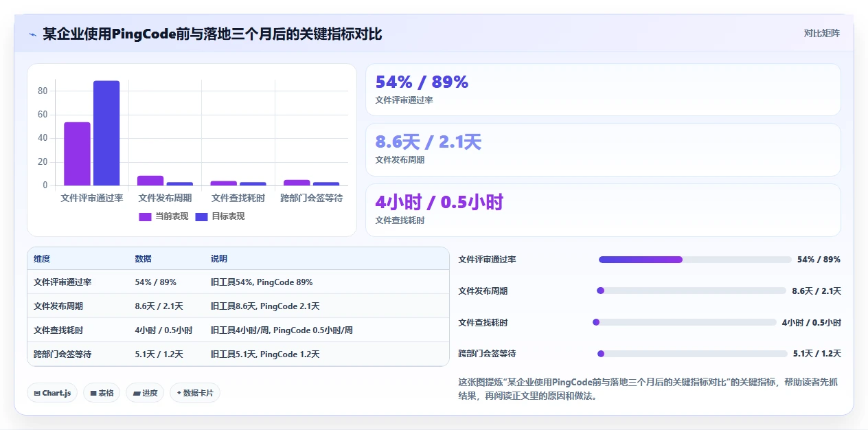The height and width of the screenshot is (430, 868).
Task: Click the tall purple 文件评审通过率 current bar
Action: [77, 154]
